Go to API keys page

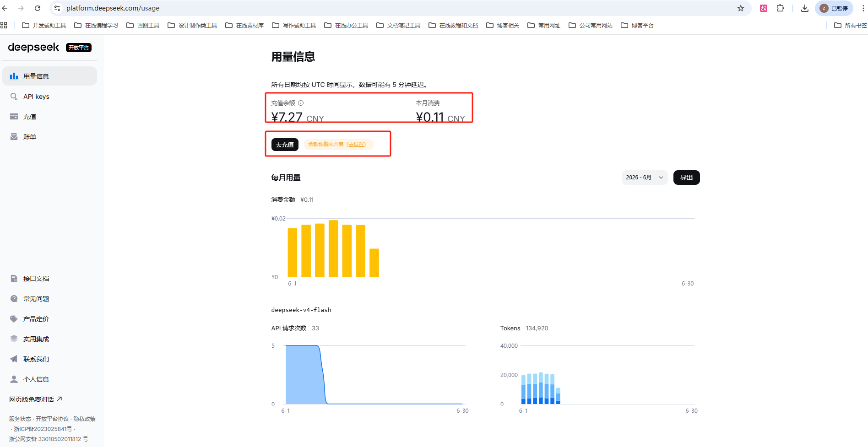pos(49,97)
